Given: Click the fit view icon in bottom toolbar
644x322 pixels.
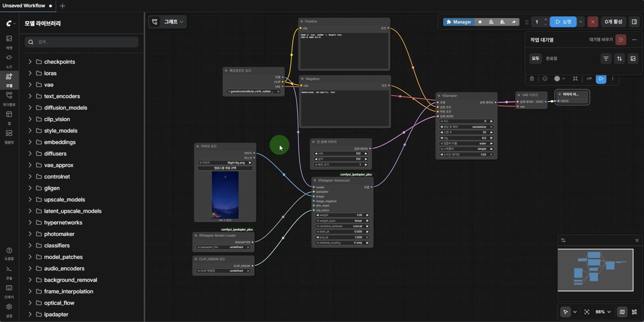Looking at the screenshot, I should click(x=586, y=312).
